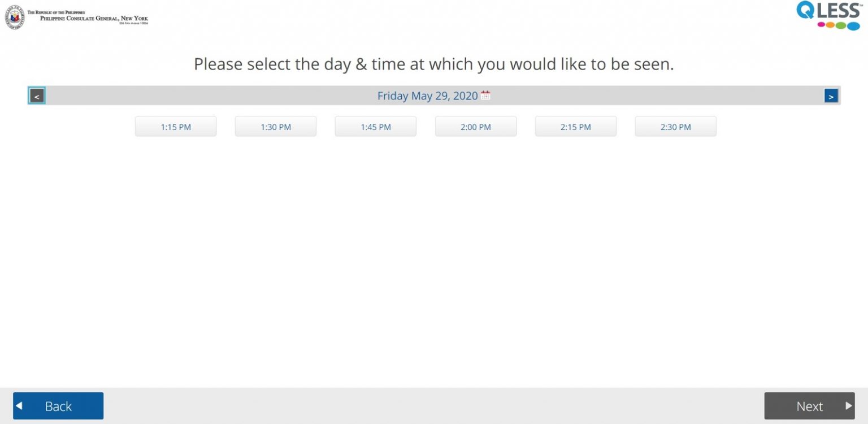Pick the 2:30 PM time slot
The height and width of the screenshot is (424, 868).
[676, 127]
